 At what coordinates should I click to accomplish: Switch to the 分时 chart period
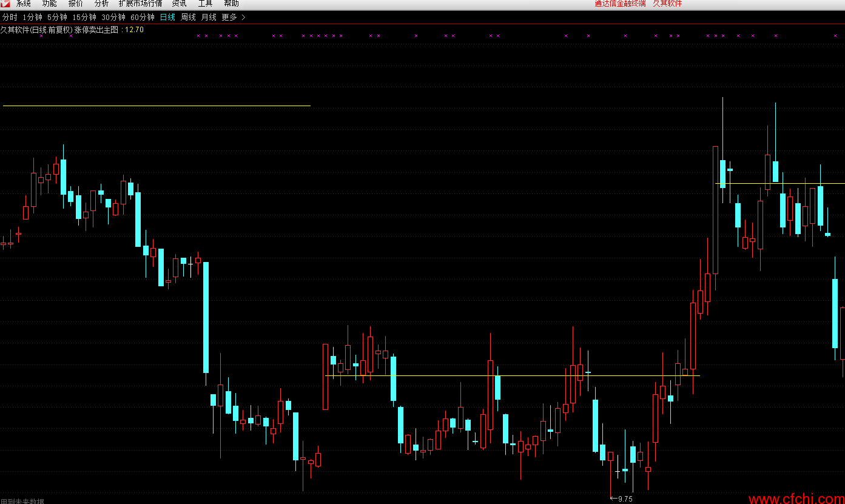coord(10,17)
